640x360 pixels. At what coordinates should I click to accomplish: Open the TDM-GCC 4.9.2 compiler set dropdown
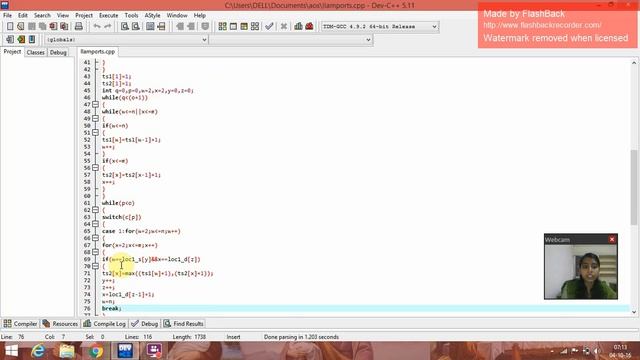(380, 27)
